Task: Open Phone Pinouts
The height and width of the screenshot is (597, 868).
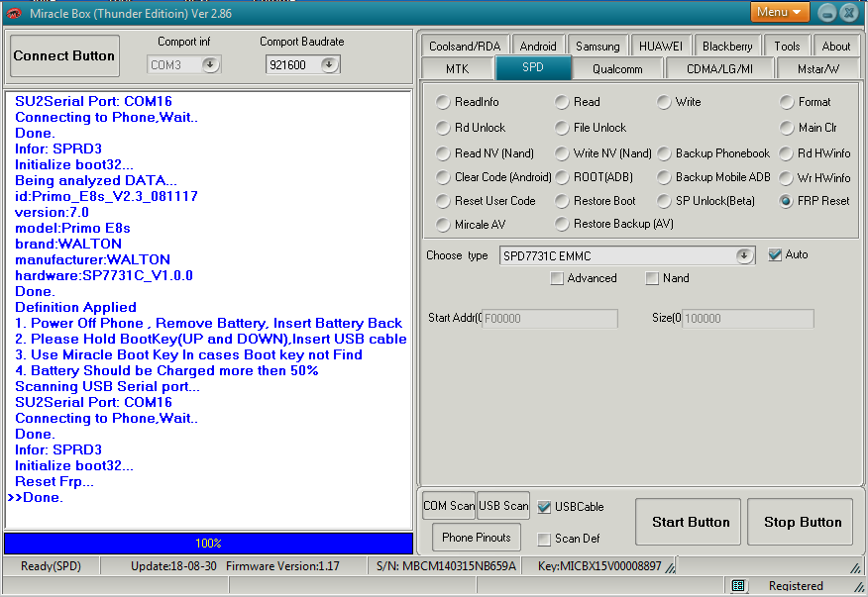Action: click(x=476, y=538)
